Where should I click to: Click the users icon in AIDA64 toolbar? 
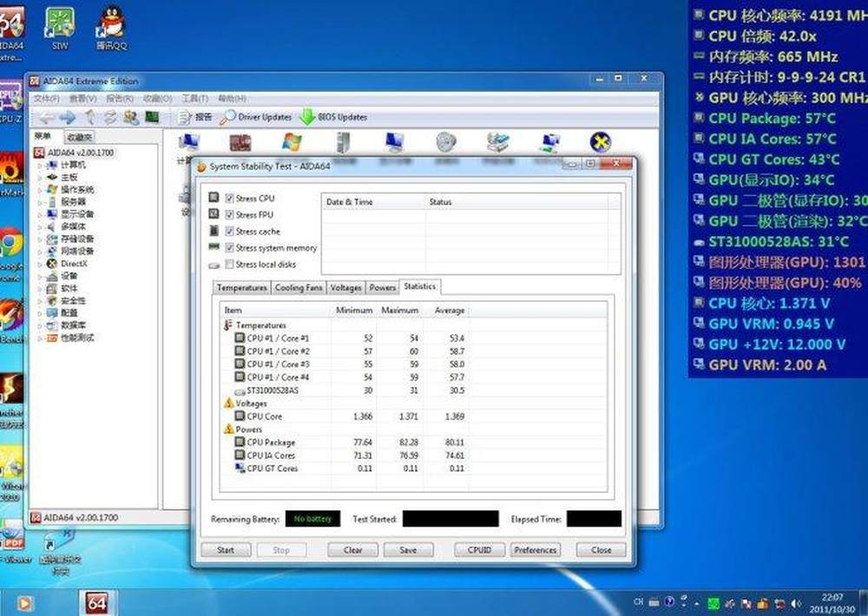click(131, 117)
